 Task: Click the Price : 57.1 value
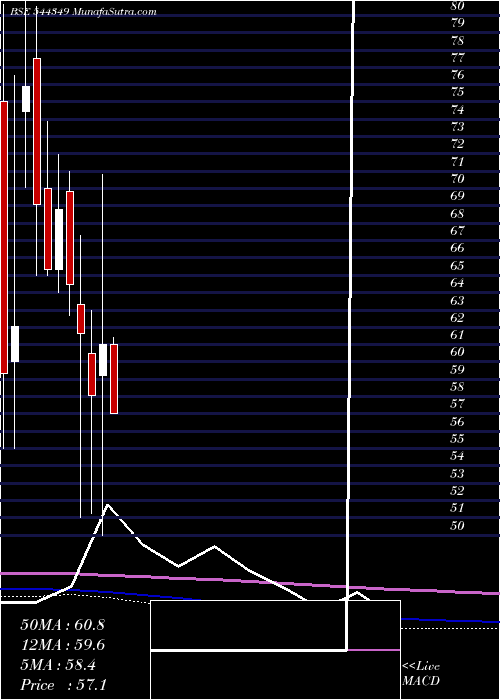62,685
